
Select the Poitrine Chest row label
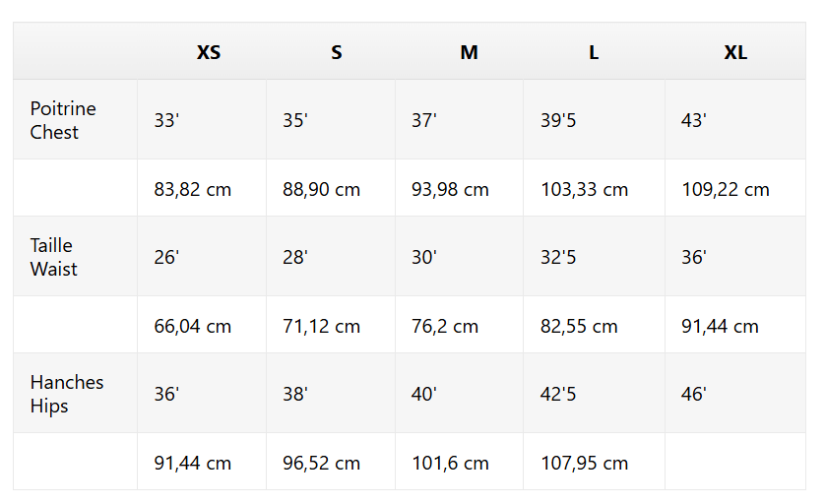[x=63, y=120]
